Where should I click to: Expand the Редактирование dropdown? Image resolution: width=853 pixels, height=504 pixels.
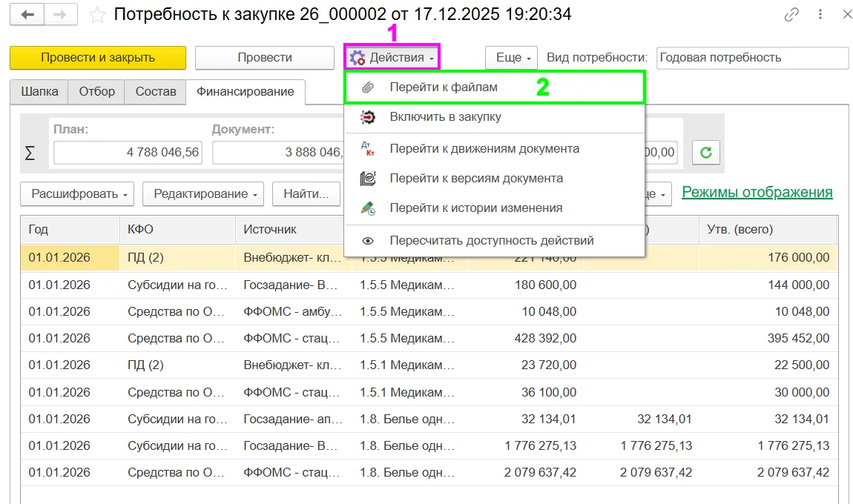point(203,194)
